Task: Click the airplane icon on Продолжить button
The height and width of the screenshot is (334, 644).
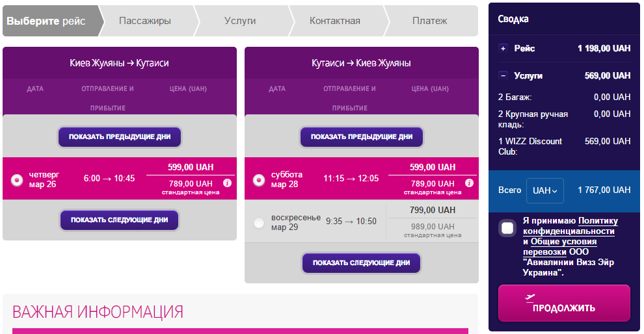Action: [530, 297]
